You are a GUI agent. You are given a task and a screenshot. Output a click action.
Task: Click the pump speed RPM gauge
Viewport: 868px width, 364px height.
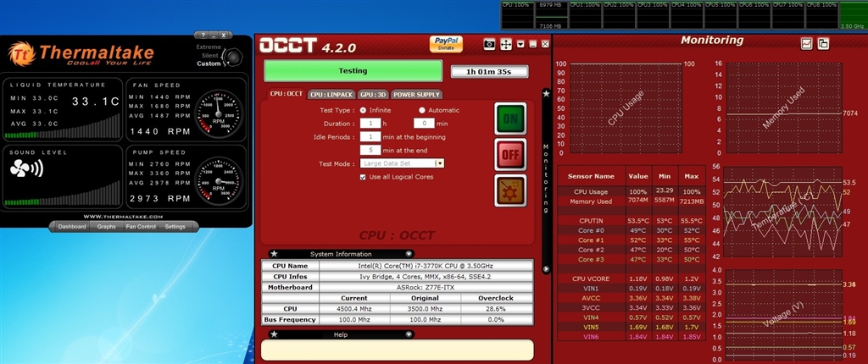pyautogui.click(x=219, y=180)
